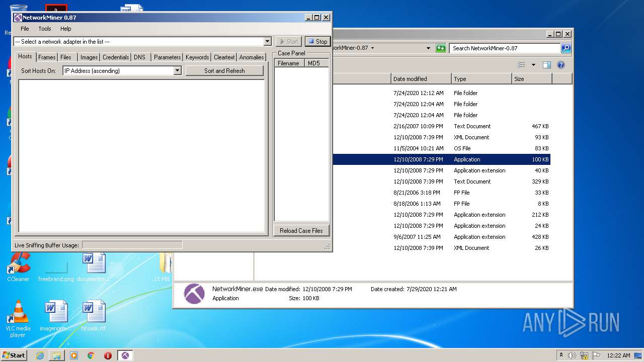Viewport: 644px width, 362px height.
Task: Click the Live Sniffing Buffer Usage progress bar
Action: [x=132, y=245]
